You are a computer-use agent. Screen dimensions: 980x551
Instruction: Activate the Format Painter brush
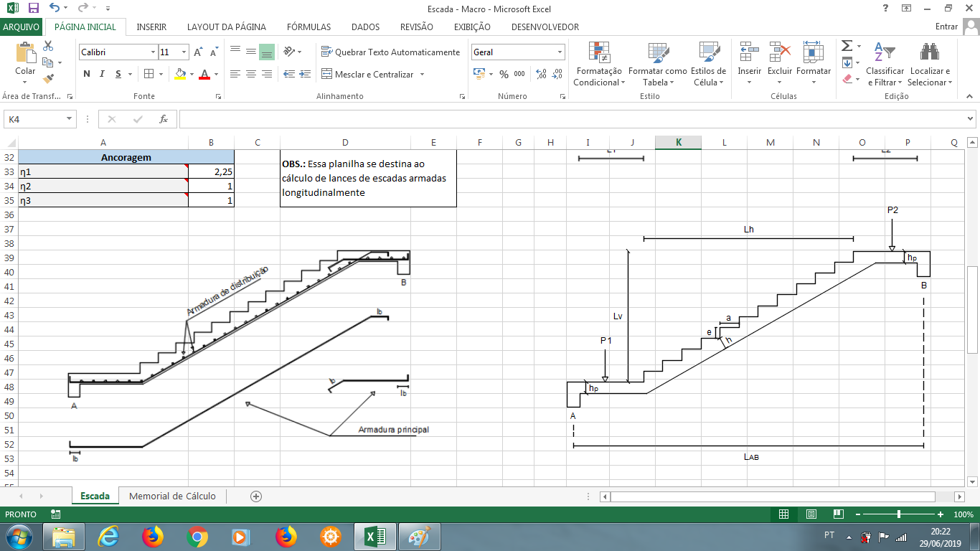click(x=48, y=79)
